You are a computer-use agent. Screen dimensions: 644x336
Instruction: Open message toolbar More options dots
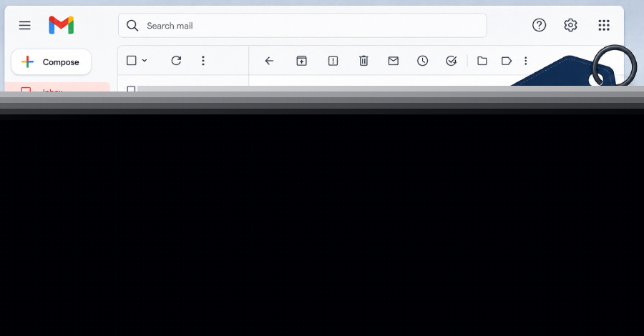click(526, 61)
